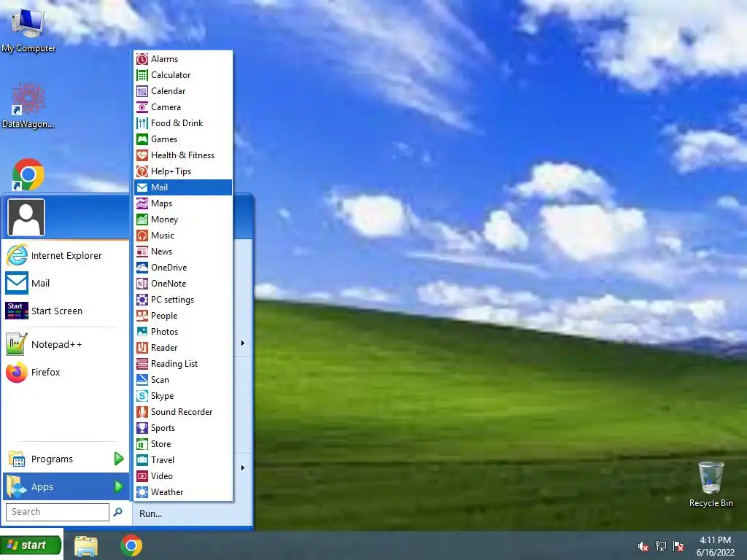Select the Chrome desktop shortcut
This screenshot has height=560, width=747.
[28, 174]
